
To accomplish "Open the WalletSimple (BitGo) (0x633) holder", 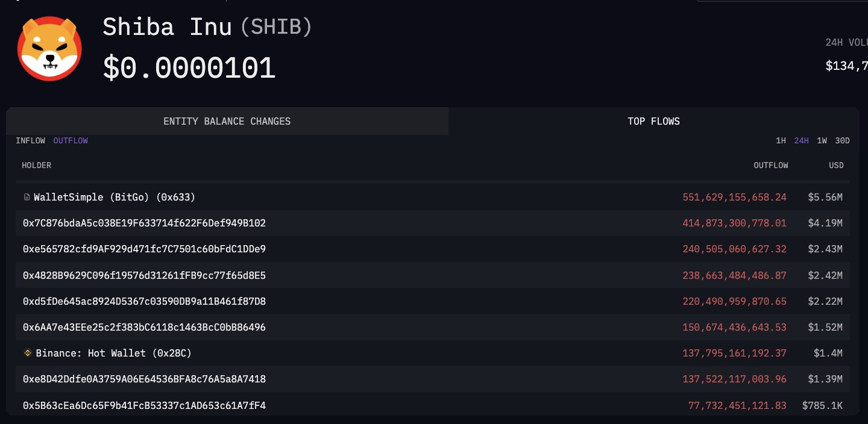I will (115, 198).
